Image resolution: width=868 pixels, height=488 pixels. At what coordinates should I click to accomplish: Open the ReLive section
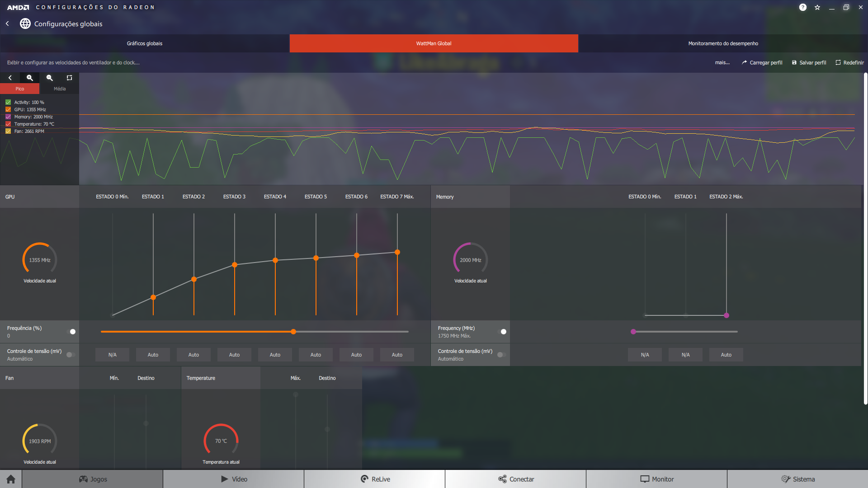coord(375,479)
